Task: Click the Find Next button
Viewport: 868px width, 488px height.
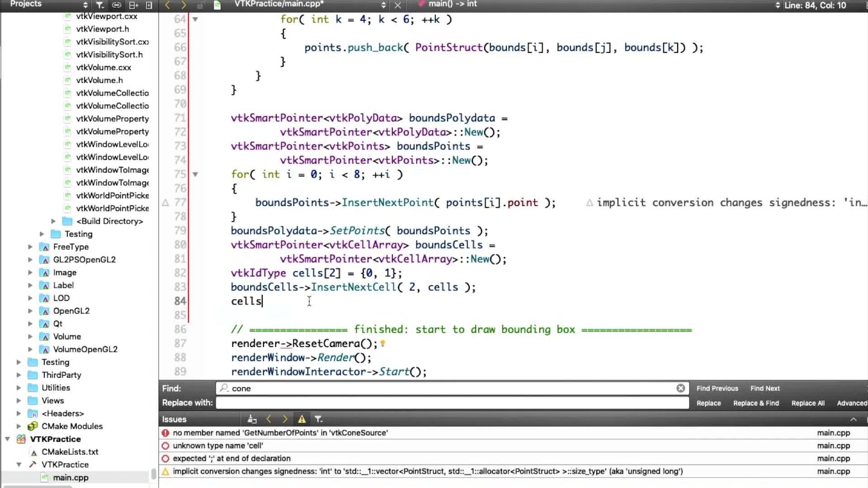Action: point(765,388)
